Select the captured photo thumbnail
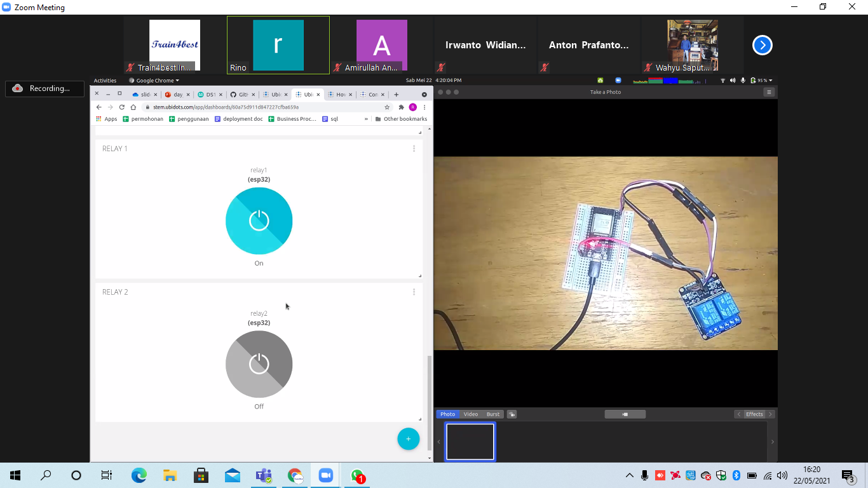Screen dimensions: 868x488 click(470, 442)
